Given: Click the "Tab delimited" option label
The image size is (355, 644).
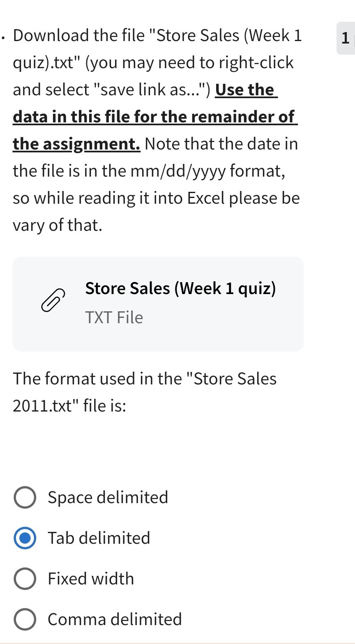Looking at the screenshot, I should click(99, 538).
